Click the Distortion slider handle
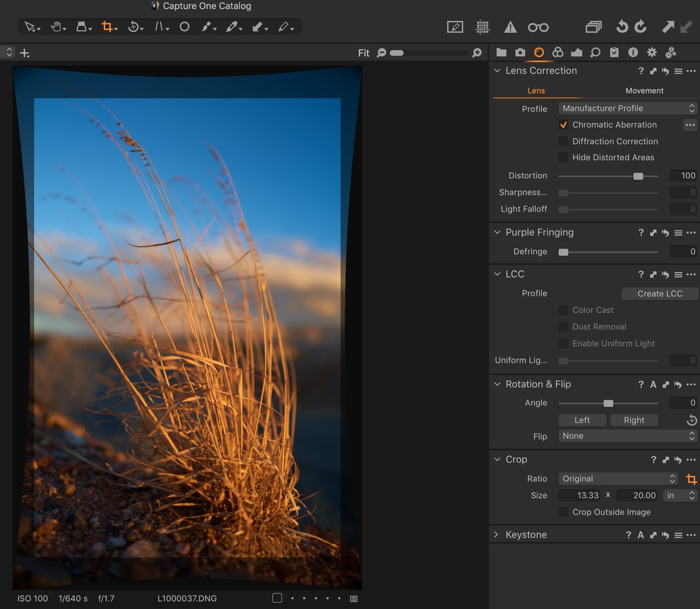This screenshot has height=609, width=700. click(638, 176)
